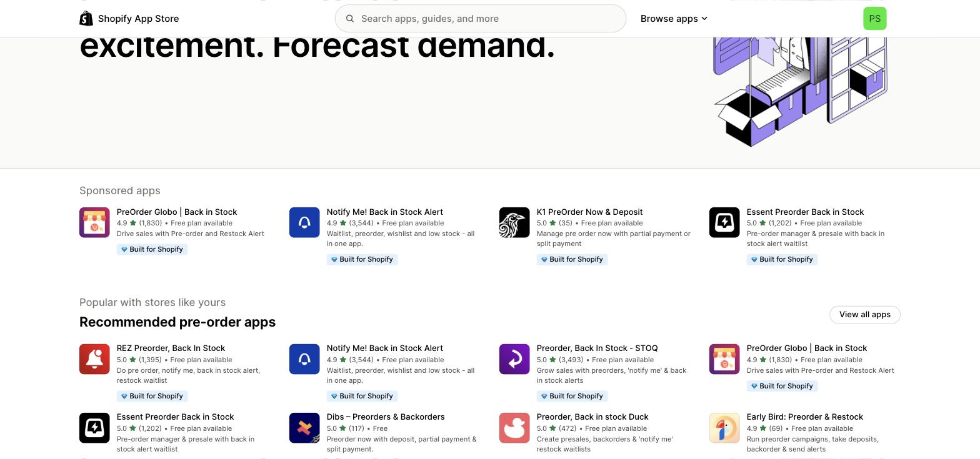The image size is (980, 459).
Task: Open sponsored PreOrder Globo | Back in Stock title
Action: click(x=177, y=212)
